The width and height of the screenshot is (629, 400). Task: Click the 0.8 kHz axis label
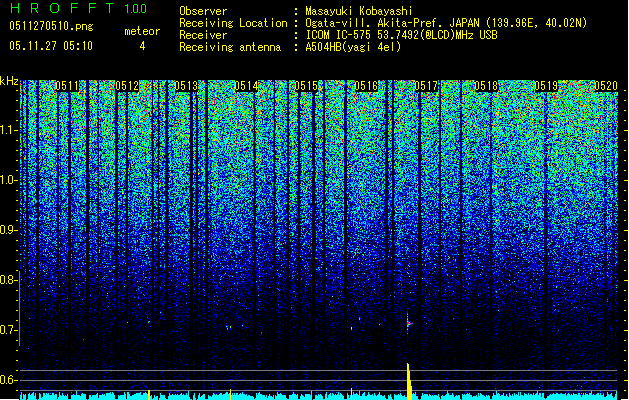tap(8, 280)
